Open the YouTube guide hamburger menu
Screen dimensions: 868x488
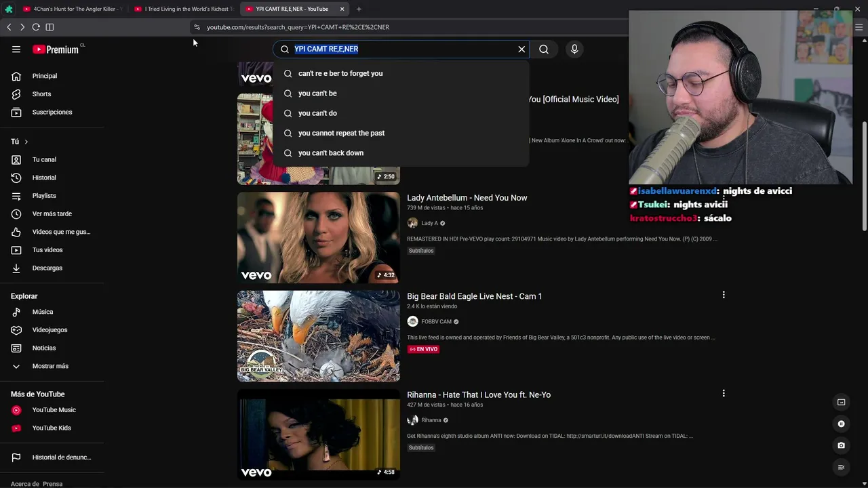16,49
